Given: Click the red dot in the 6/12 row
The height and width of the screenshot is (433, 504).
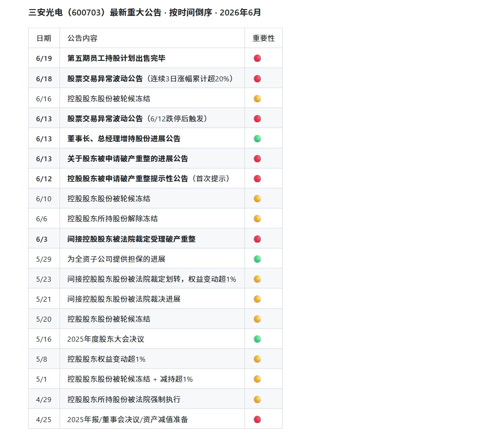Looking at the screenshot, I should coord(257,179).
